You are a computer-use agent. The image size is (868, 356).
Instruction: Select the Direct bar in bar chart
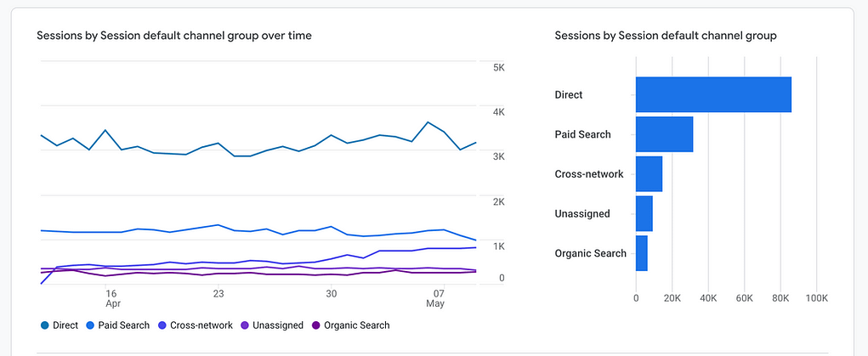(x=713, y=94)
